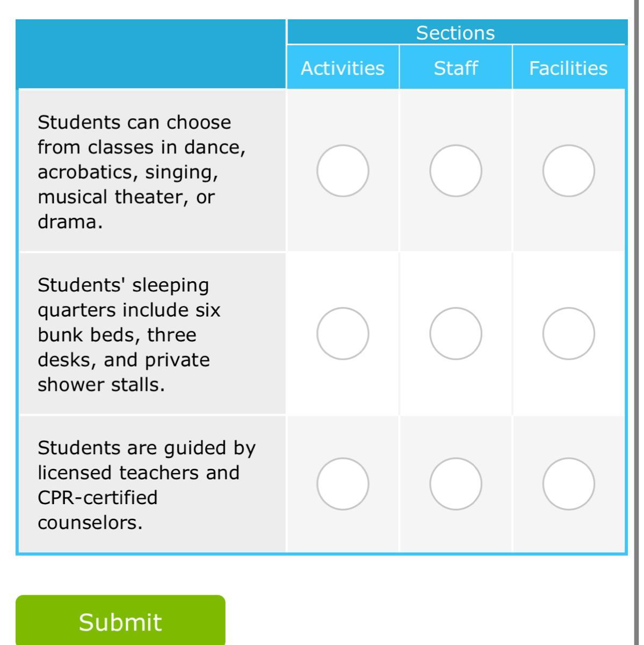
Task: Mark Facilities for the licensed teachers statement
Action: tap(568, 484)
